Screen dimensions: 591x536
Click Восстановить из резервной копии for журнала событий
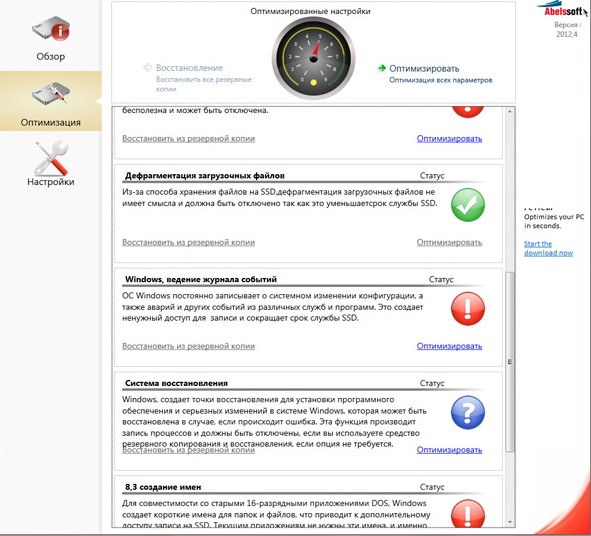[x=188, y=346]
